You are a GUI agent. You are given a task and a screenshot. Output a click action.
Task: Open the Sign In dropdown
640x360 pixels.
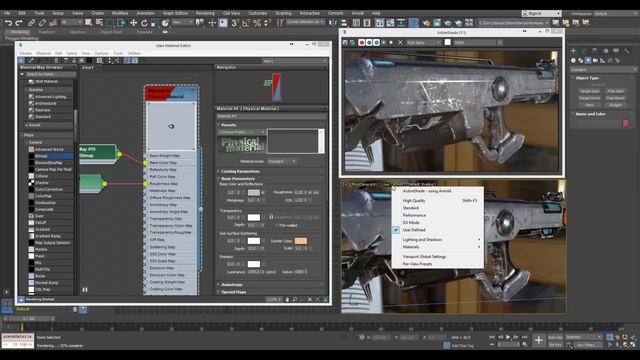point(541,13)
